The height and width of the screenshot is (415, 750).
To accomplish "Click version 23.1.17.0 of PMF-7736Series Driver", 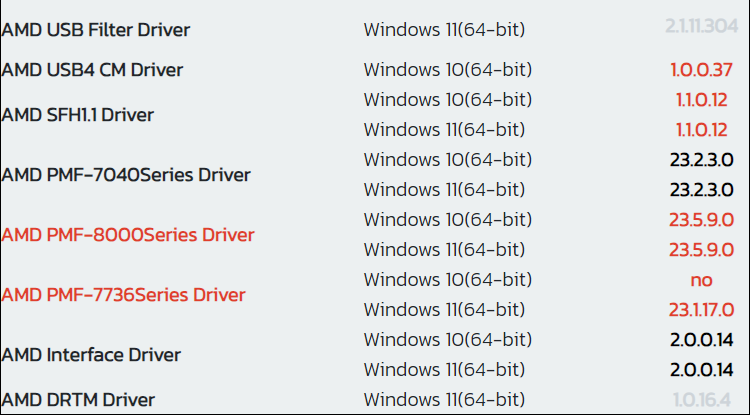I will pos(701,310).
